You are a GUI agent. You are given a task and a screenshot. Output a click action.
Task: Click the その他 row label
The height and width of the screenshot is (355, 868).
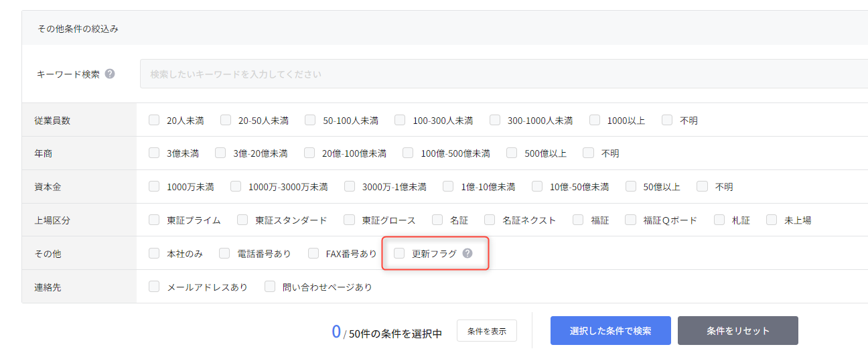tap(48, 254)
